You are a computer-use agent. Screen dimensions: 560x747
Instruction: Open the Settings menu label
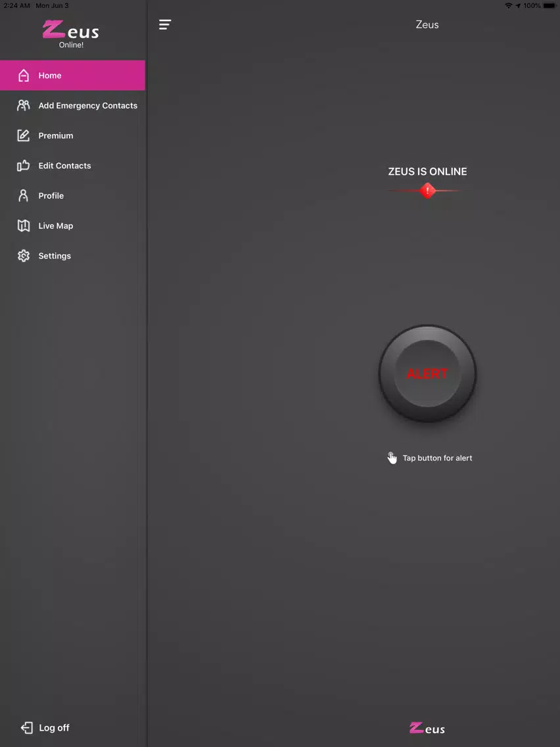point(55,256)
